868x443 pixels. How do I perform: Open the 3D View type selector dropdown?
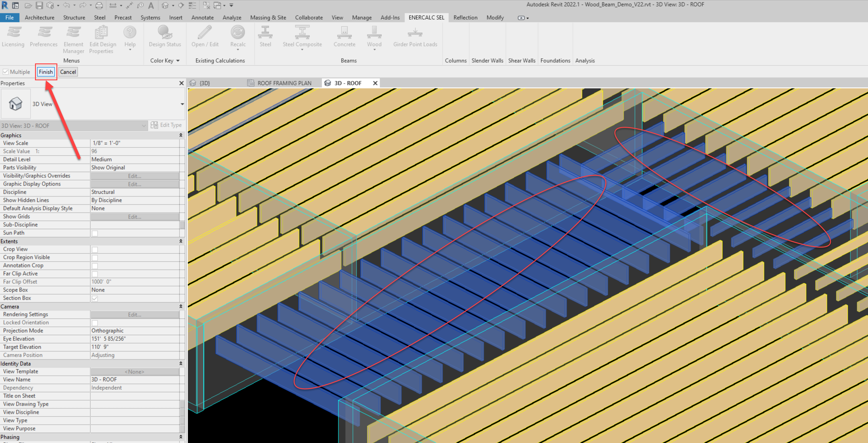(x=182, y=104)
